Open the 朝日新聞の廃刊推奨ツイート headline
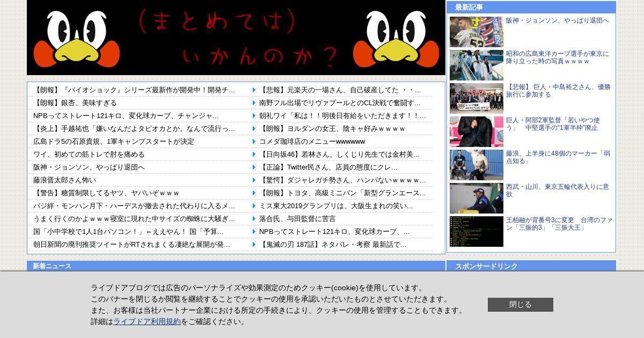The height and width of the screenshot is (338, 644). pos(132,245)
